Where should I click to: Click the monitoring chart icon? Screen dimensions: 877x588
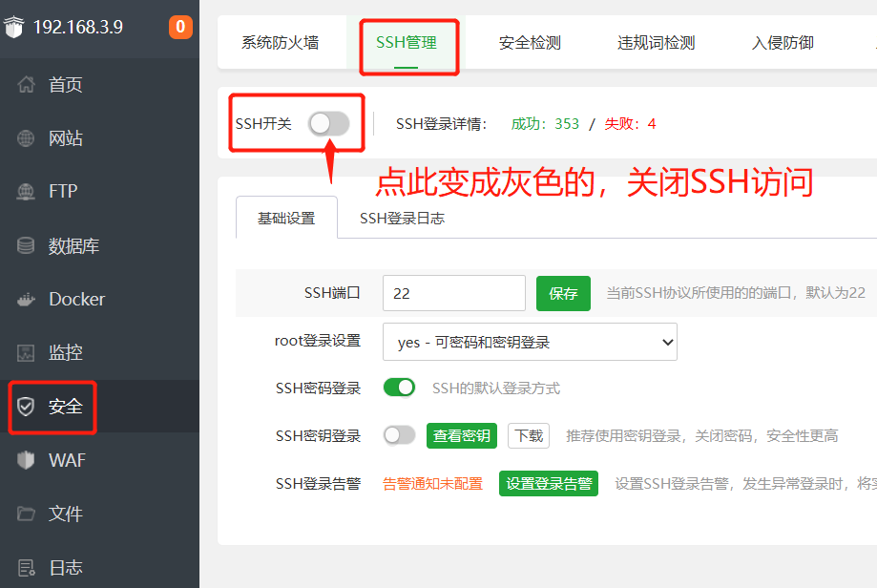[x=26, y=352]
